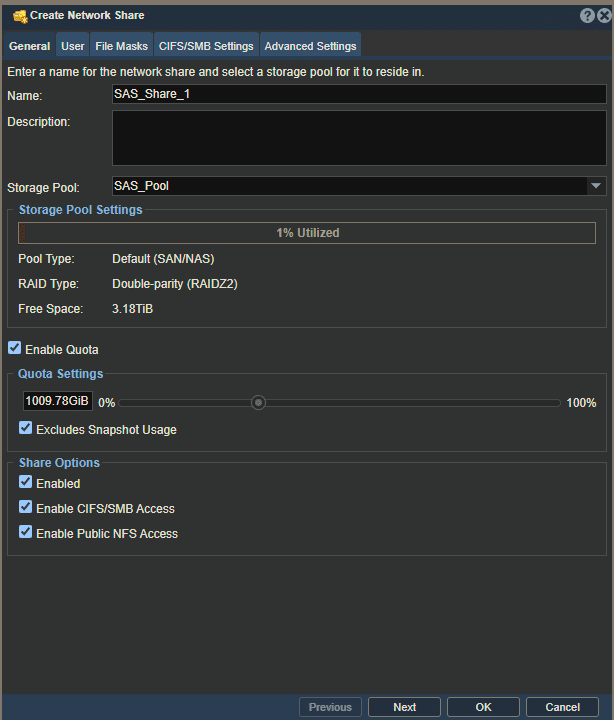Click the quota slider handle
The image size is (614, 720).
(x=259, y=403)
